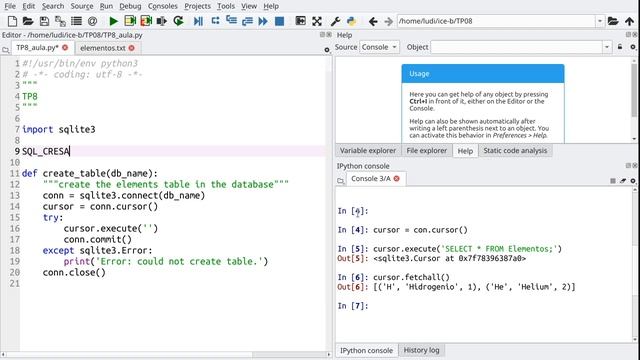Close the TP8_aula.py tab
The width and height of the screenshot is (640, 360).
click(65, 48)
